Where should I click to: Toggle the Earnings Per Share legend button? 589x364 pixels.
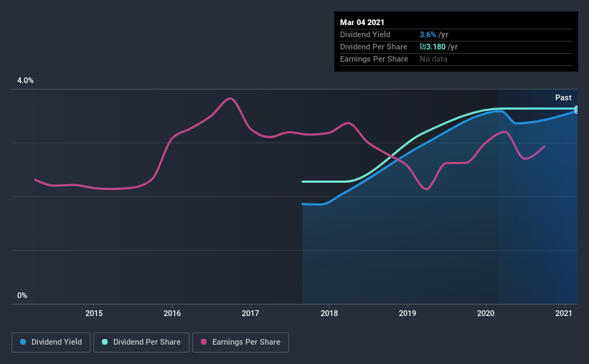(240, 343)
